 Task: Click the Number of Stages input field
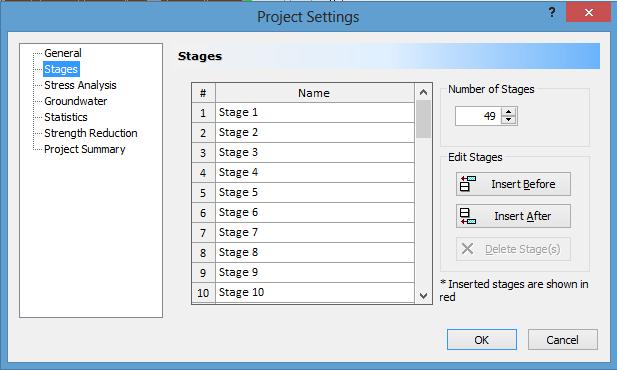[478, 116]
